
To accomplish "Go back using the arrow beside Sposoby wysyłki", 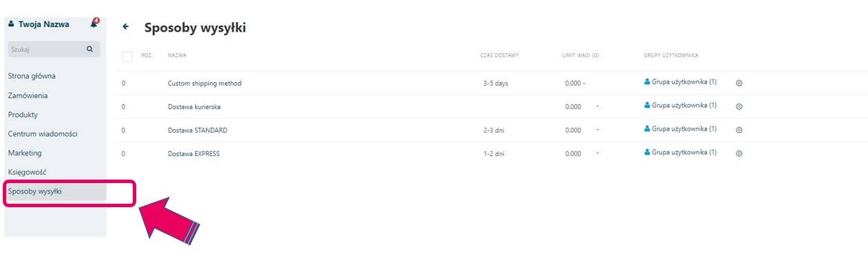I will pos(125,27).
